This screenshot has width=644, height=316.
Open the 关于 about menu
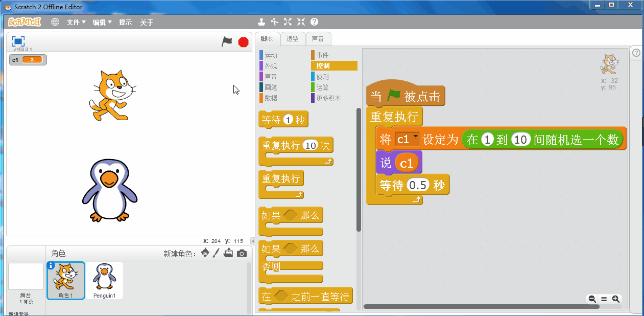click(147, 22)
